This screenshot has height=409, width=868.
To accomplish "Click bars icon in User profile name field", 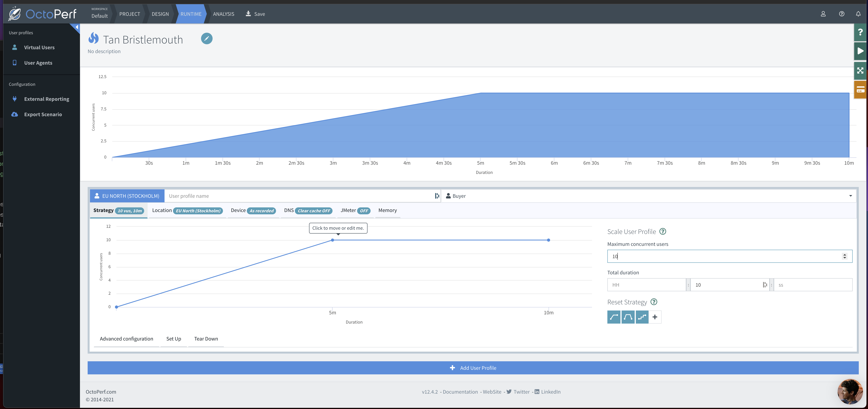I will (437, 196).
